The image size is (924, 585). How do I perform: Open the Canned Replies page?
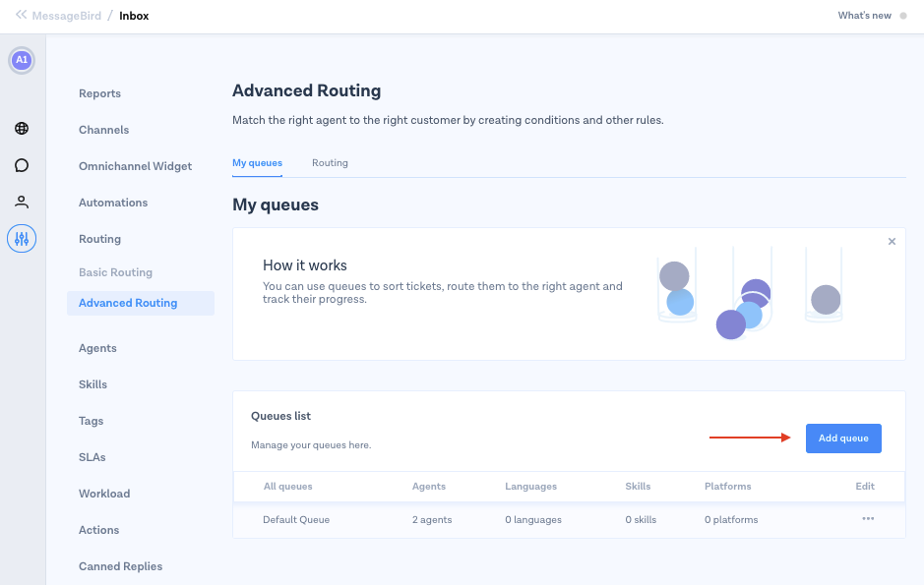click(x=120, y=566)
